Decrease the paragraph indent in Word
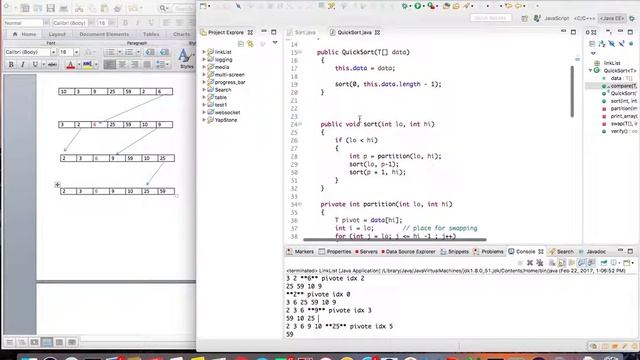This screenshot has width=640, height=360. [x=150, y=52]
